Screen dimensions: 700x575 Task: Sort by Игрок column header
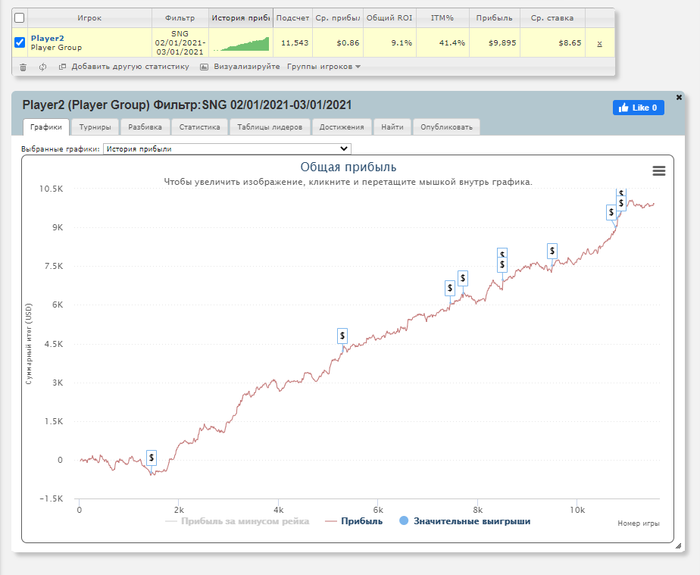(89, 18)
